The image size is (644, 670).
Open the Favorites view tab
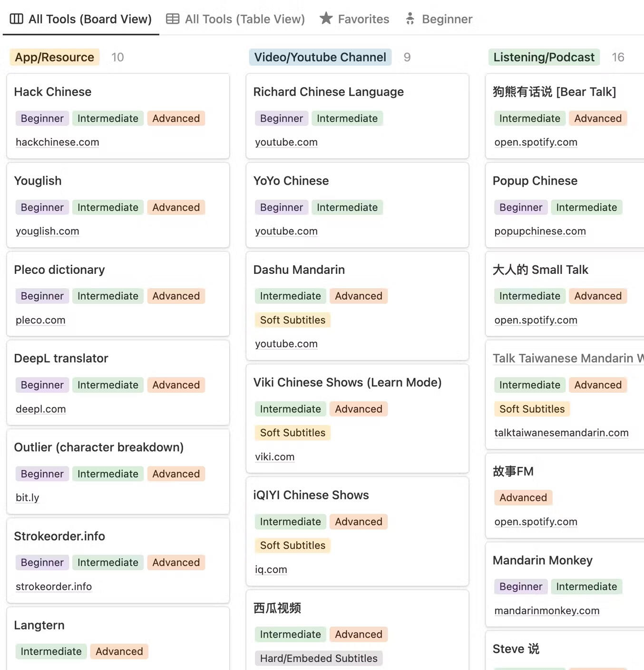363,19
